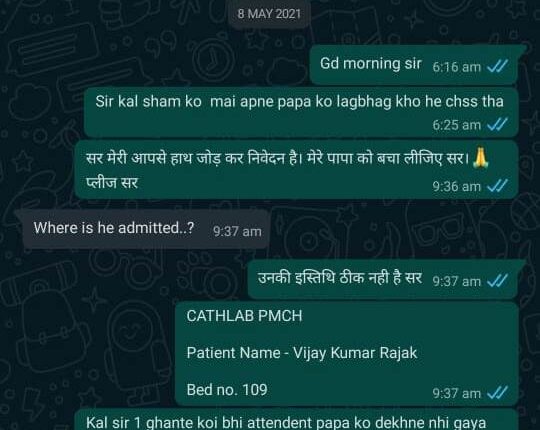This screenshot has width=540, height=430.
Task: Click the 6:25 am timestamp text
Action: [457, 125]
